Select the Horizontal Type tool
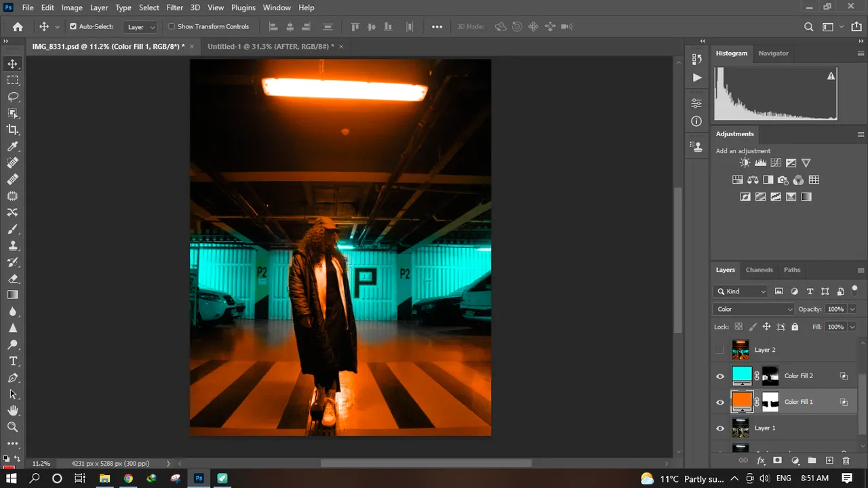Viewport: 868px width, 488px height. 13,361
